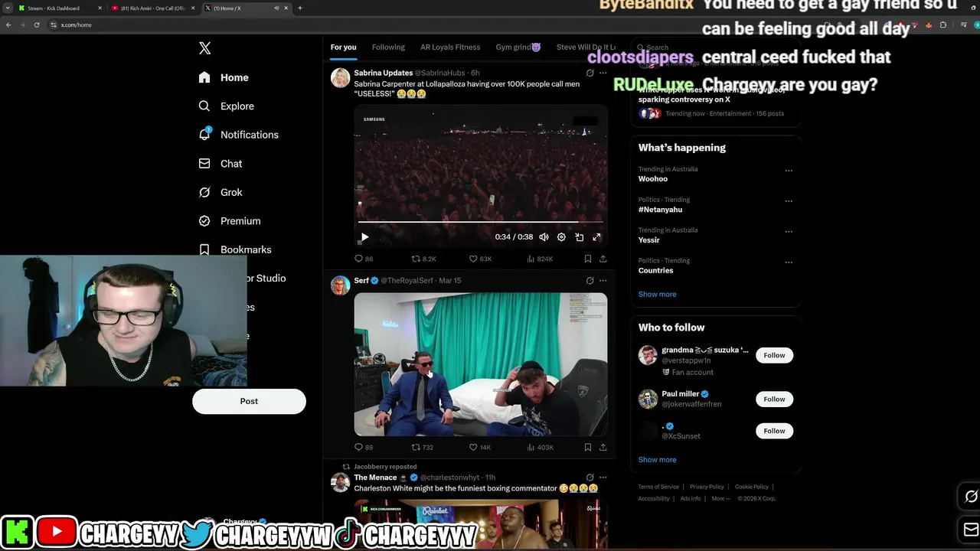The image size is (980, 551).
Task: Repost Sabrina Updates post
Action: point(423,259)
